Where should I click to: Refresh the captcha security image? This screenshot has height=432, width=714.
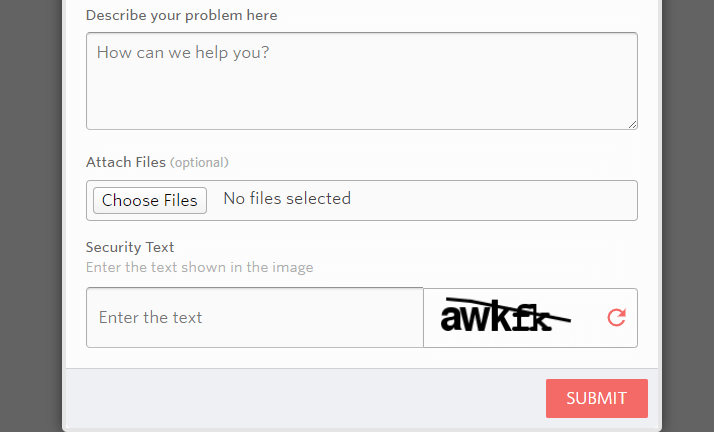[617, 317]
